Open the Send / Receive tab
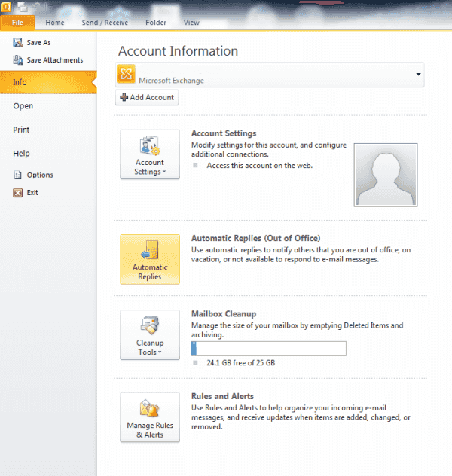Image resolution: width=452 pixels, height=476 pixels. tap(105, 23)
